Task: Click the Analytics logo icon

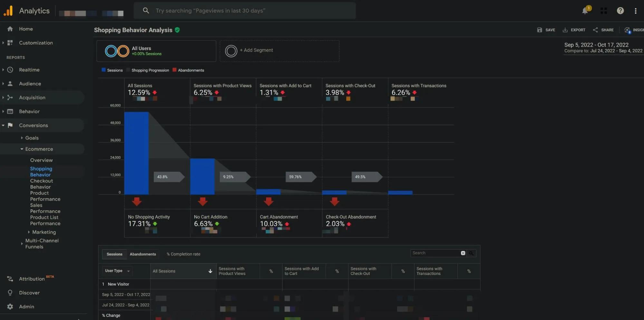Action: pos(8,11)
